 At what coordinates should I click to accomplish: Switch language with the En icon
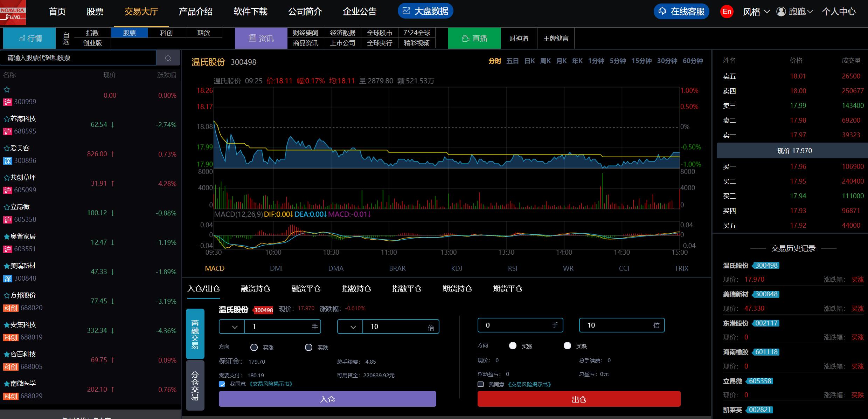(727, 12)
